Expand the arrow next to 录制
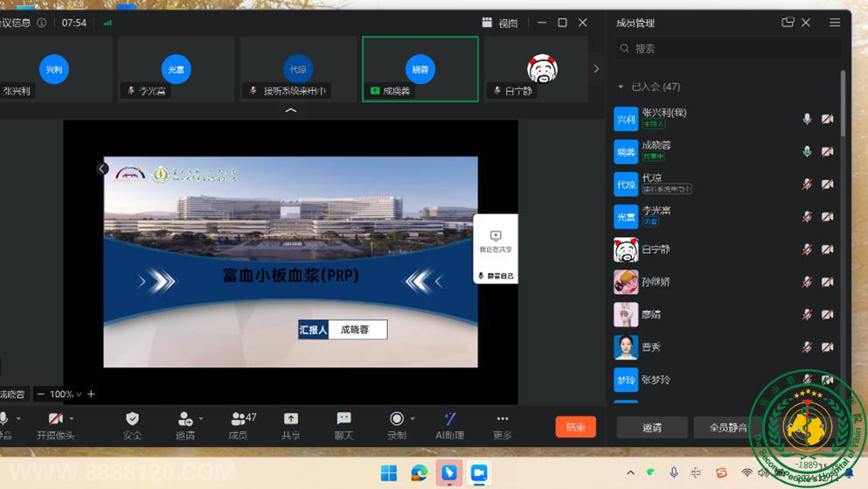 pos(413,419)
